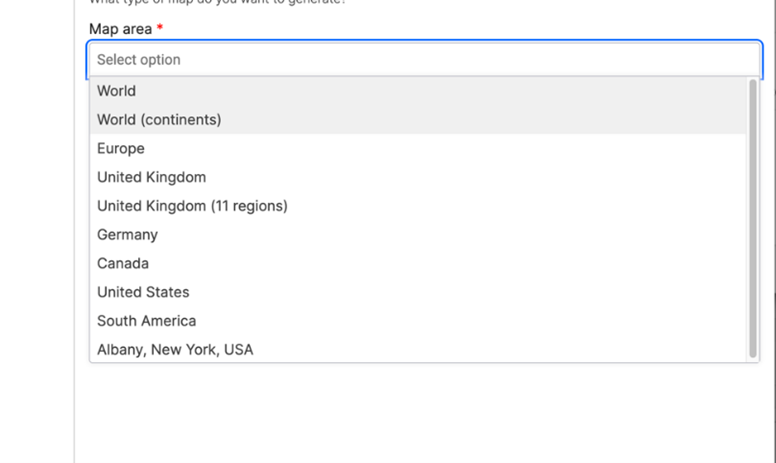
Task: Choose United Kingdom (11 regions)
Action: tap(418, 206)
